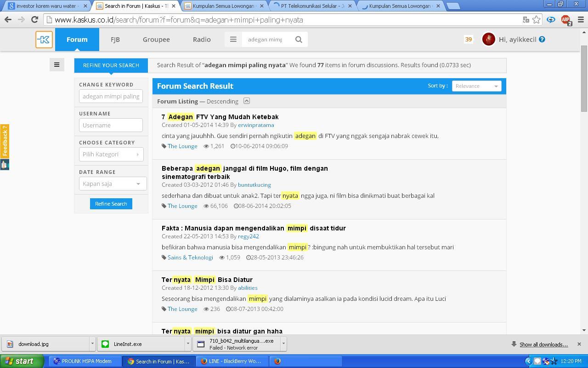Collapse Forum Listing descending toggle
The height and width of the screenshot is (368, 588).
click(247, 101)
